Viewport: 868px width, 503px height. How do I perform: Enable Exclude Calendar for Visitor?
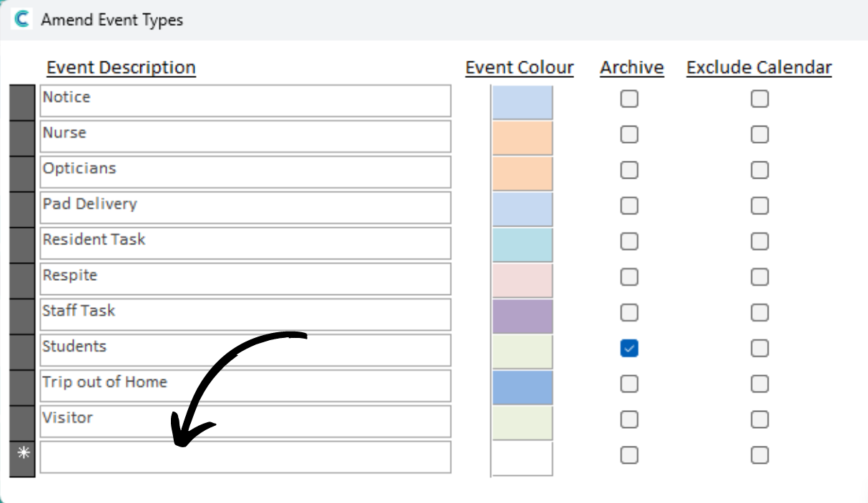[x=759, y=419]
